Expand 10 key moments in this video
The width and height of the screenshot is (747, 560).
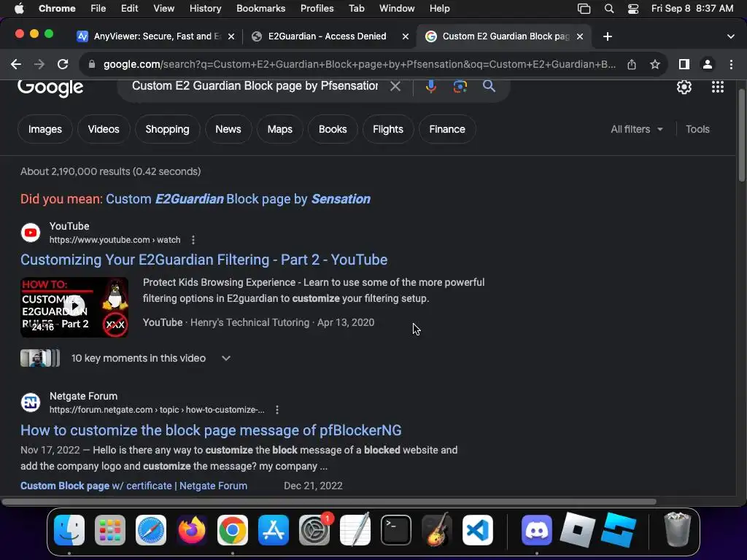(x=226, y=358)
